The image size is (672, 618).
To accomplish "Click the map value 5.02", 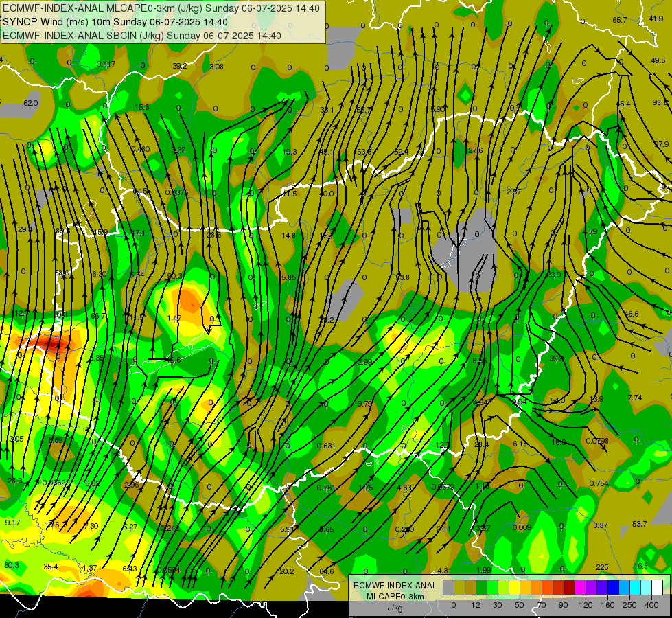I will [93, 483].
